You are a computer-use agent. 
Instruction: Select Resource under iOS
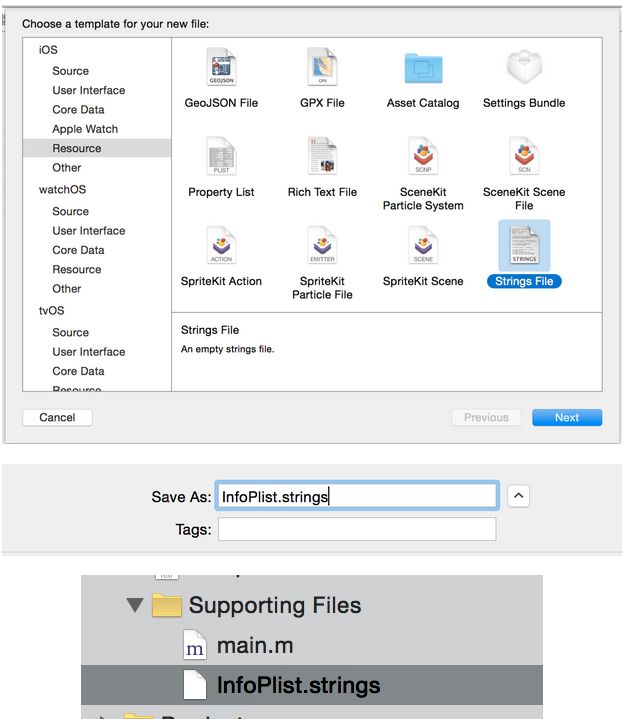[97, 148]
